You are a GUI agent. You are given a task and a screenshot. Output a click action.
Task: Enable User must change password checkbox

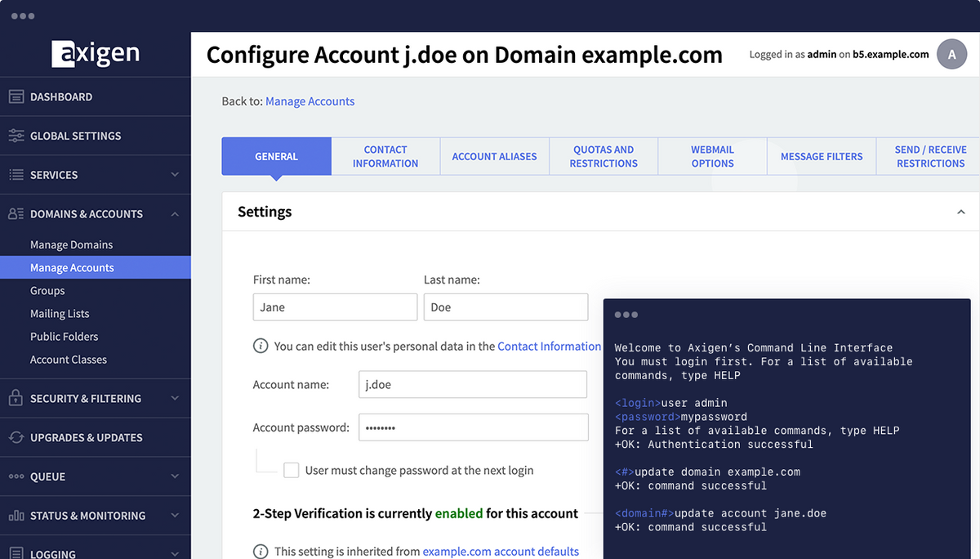(x=291, y=470)
